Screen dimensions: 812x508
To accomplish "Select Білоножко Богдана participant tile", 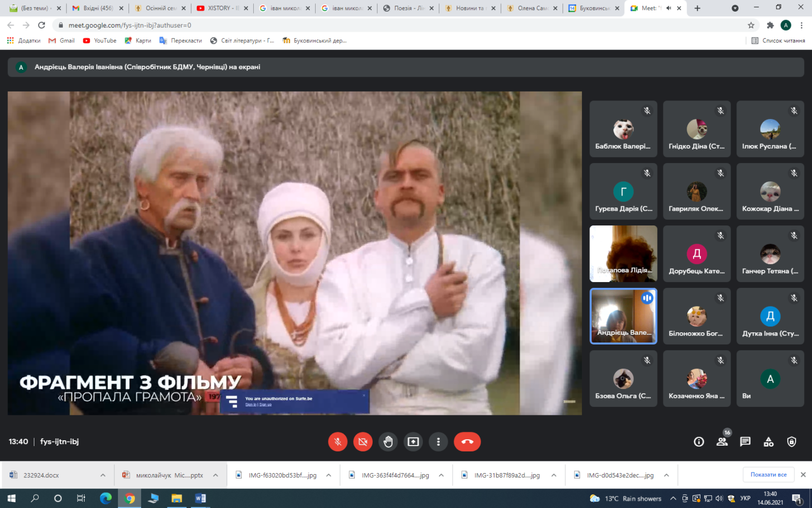I will pyautogui.click(x=697, y=316).
